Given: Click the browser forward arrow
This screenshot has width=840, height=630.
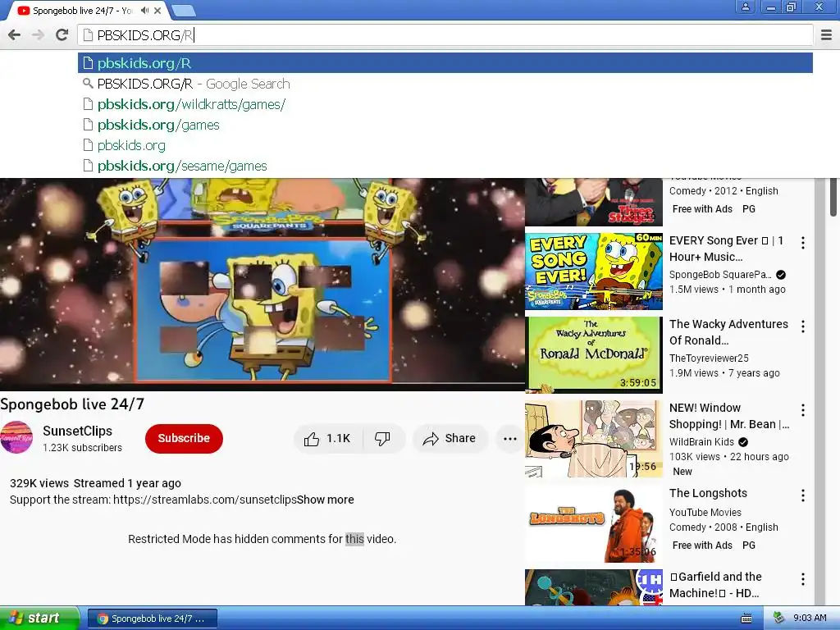Looking at the screenshot, I should (38, 35).
